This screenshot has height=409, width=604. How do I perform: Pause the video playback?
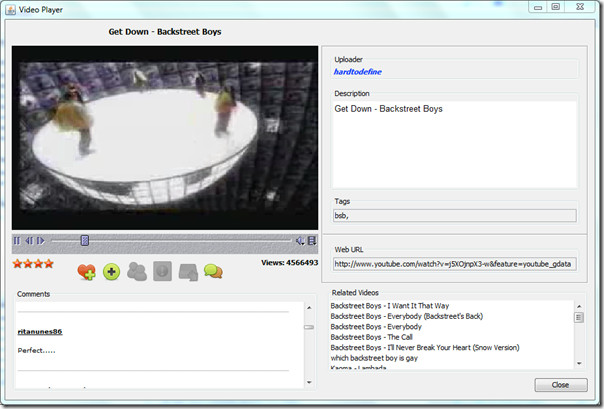[17, 241]
